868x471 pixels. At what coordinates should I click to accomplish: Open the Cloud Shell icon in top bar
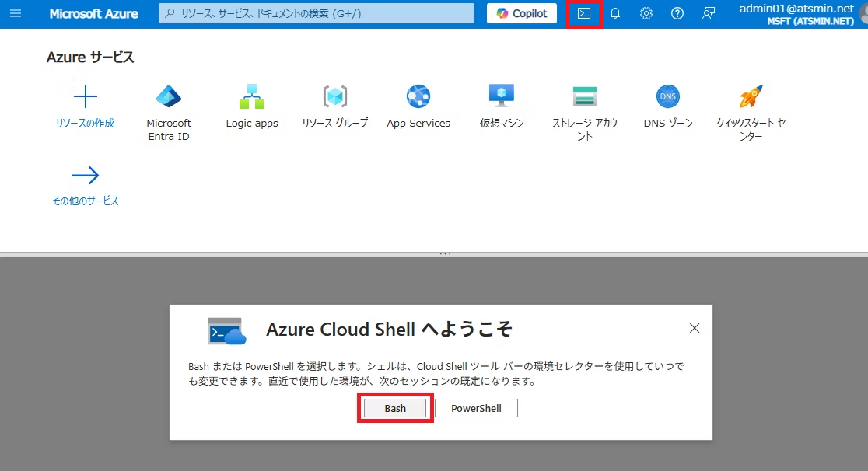tap(583, 13)
